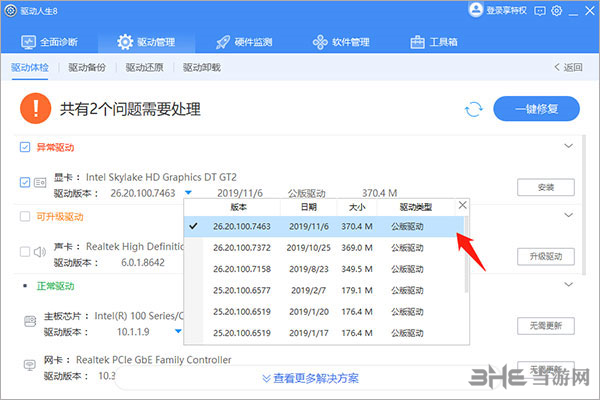This screenshot has width=600, height=400.
Task: Select driver 25.20.100.6519 dated 2019/1/17
Action: coord(326,333)
